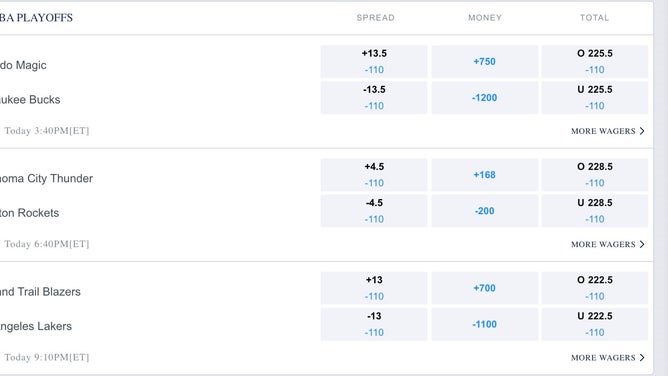Viewport: 668px width, 376px height.
Task: Bet Over 222.5 total
Action: coord(595,288)
